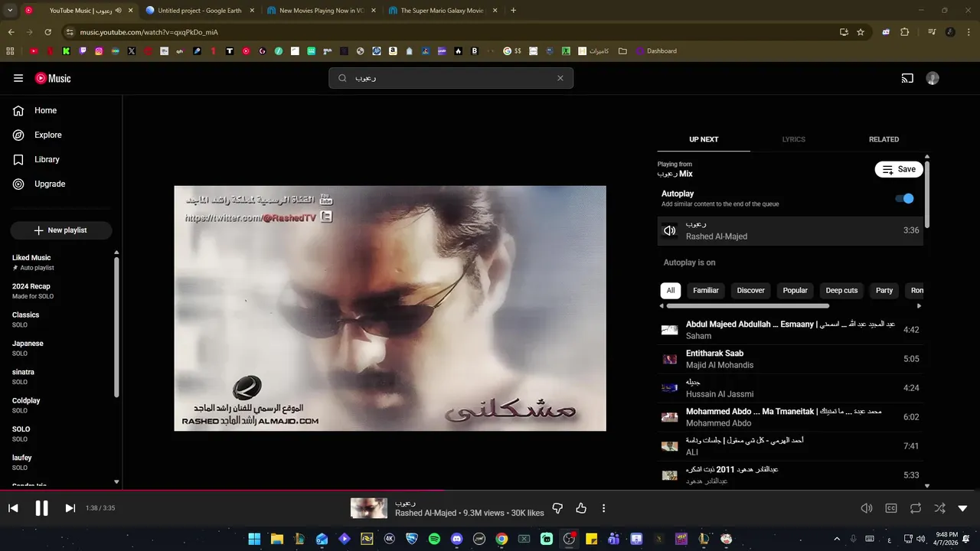Screen dimensions: 980x551
Task: Reload the page
Action: pyautogui.click(x=47, y=32)
